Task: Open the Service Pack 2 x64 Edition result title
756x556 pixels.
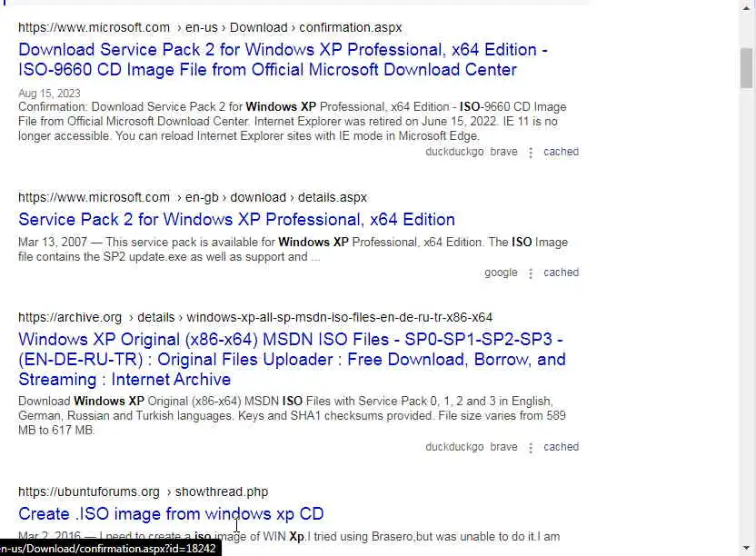Action: click(x=237, y=220)
